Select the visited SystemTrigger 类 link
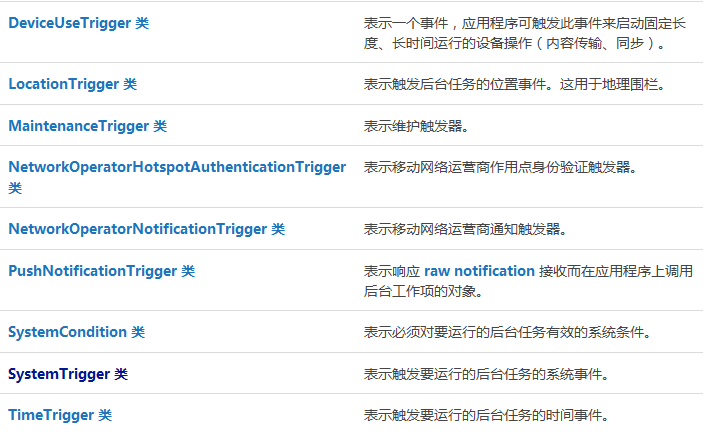 tap(68, 374)
